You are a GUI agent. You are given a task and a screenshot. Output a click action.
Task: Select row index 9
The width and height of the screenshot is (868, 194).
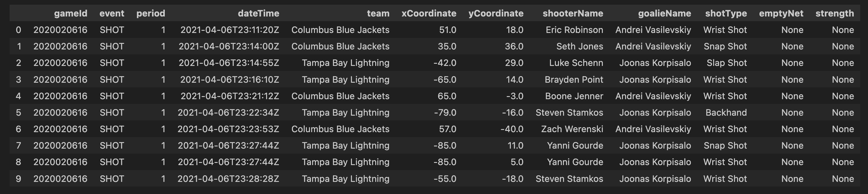[19, 178]
